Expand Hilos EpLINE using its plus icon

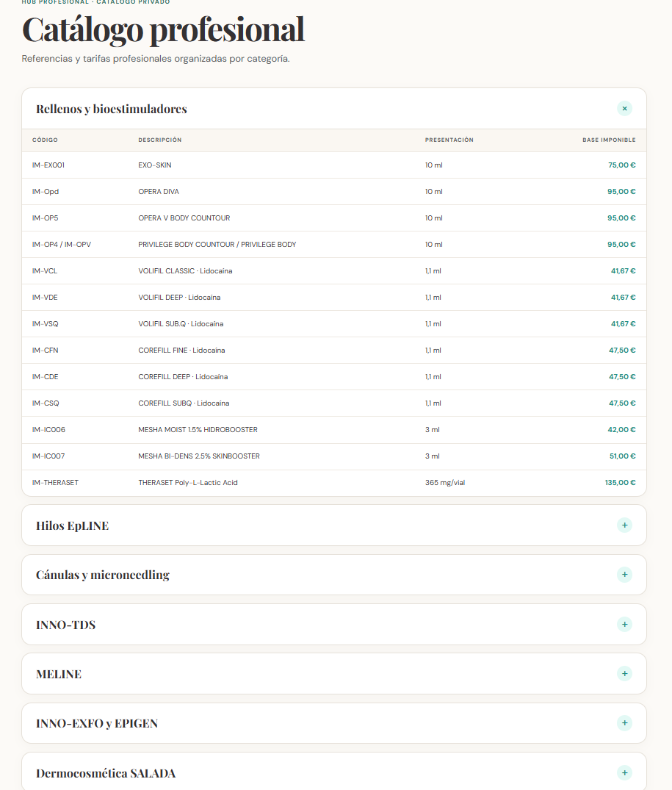624,525
